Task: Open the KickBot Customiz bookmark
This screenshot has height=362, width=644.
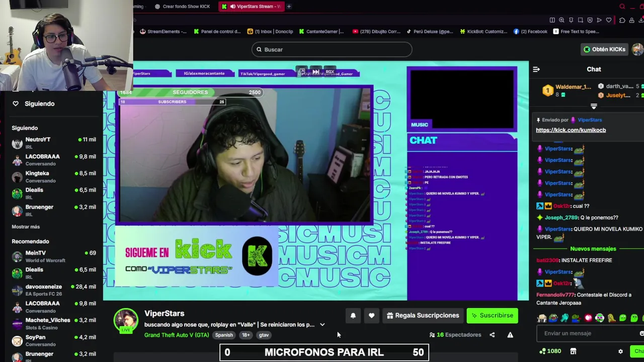Action: coord(484,31)
